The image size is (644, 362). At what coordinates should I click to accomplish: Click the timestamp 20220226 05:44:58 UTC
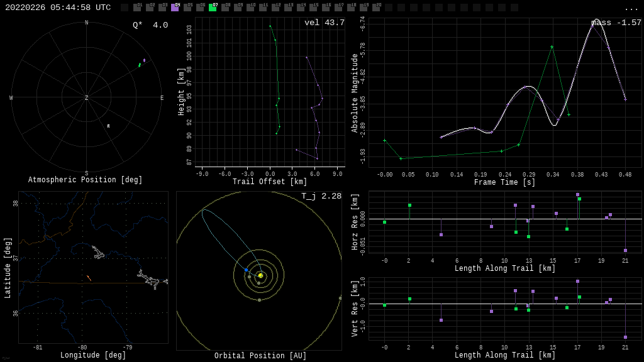coord(58,8)
